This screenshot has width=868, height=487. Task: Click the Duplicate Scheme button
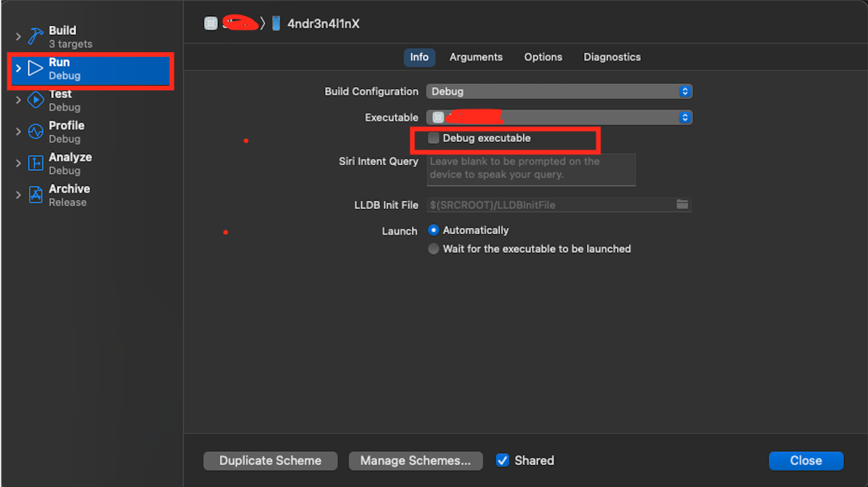point(270,460)
